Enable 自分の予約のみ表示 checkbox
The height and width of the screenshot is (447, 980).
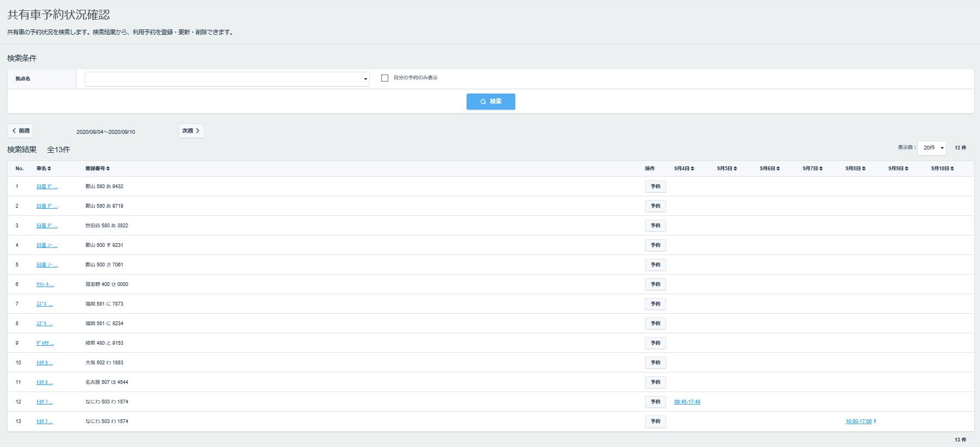(384, 78)
